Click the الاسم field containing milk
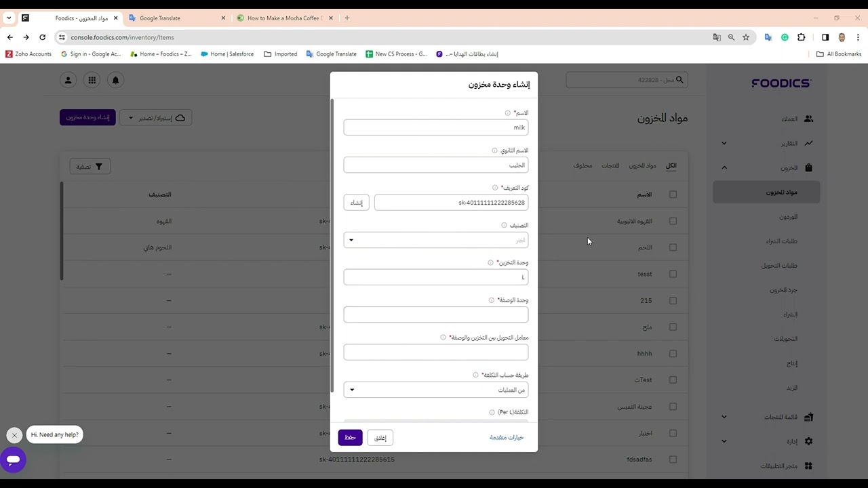The width and height of the screenshot is (868, 488). click(x=435, y=127)
